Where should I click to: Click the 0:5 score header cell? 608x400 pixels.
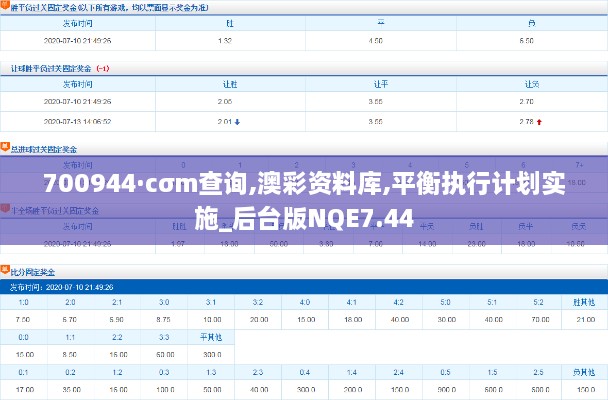(446, 372)
